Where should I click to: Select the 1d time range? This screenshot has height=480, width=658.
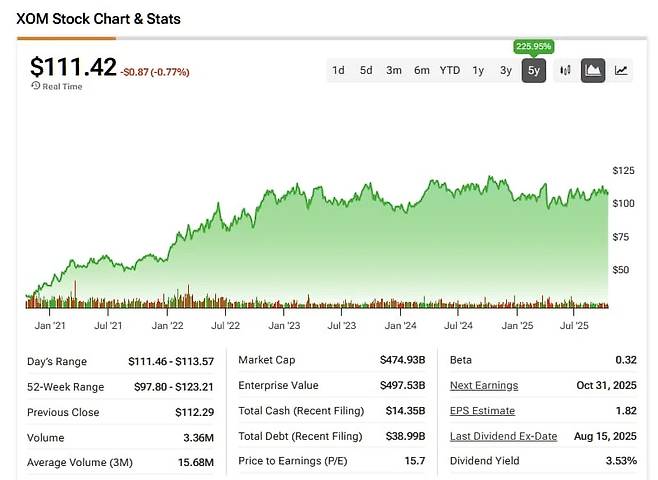(338, 70)
